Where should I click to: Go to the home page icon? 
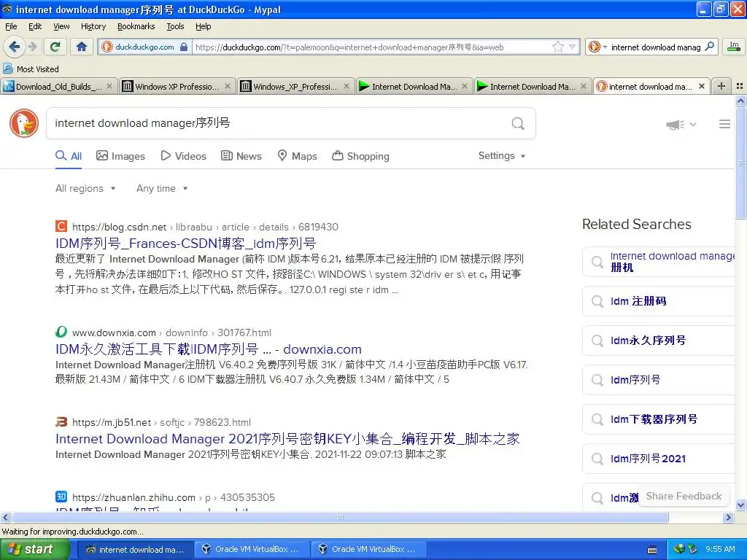(82, 47)
